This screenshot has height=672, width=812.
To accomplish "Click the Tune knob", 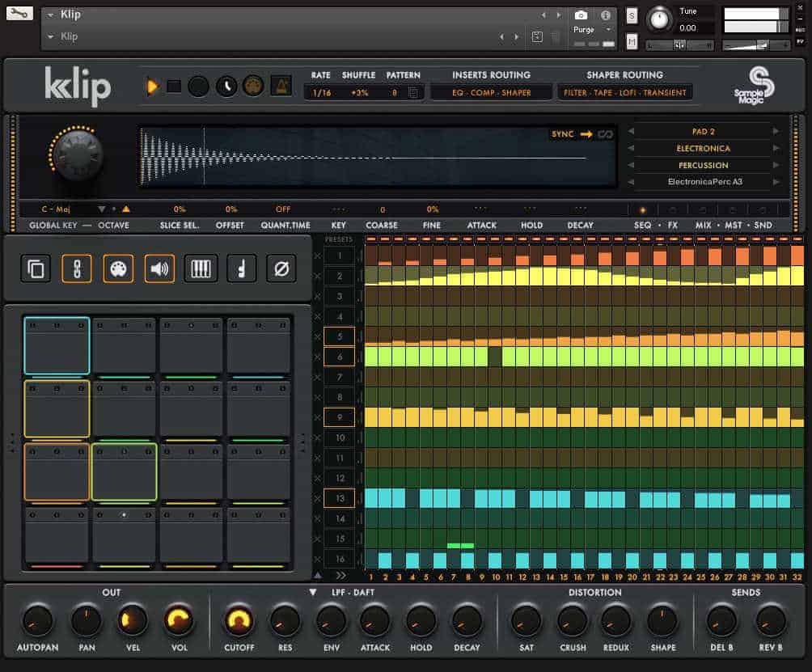I will [x=658, y=19].
